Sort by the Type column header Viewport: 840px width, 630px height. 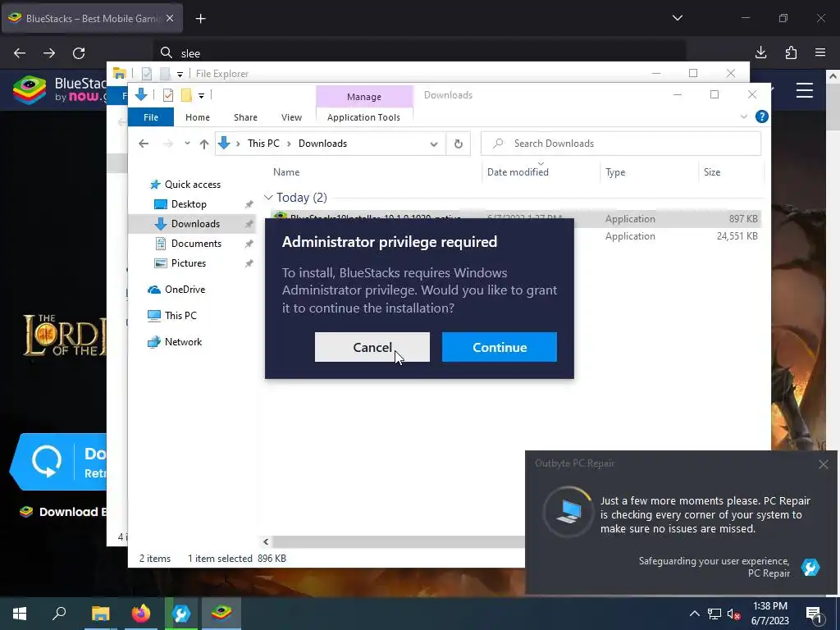pyautogui.click(x=615, y=172)
